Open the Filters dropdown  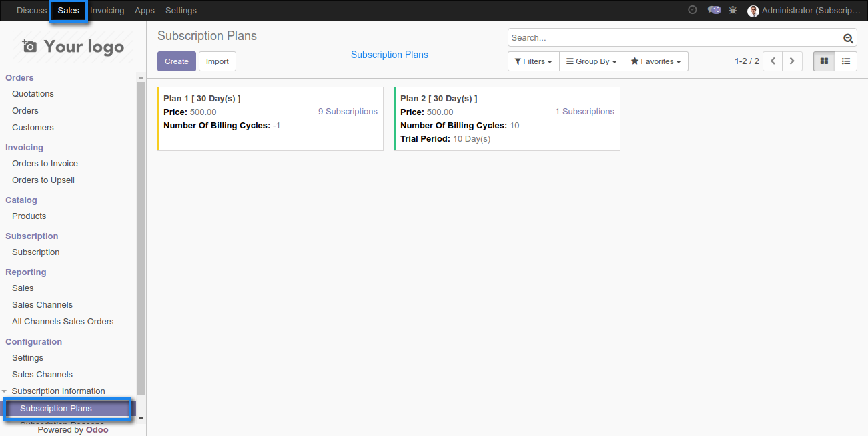pyautogui.click(x=533, y=61)
